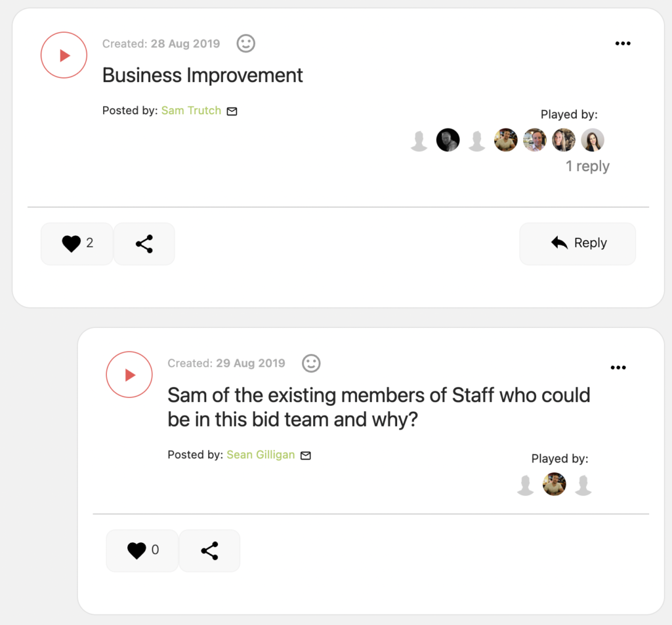Click the envelope icon next to Sean Gilligan
This screenshot has width=672, height=625.
(305, 455)
